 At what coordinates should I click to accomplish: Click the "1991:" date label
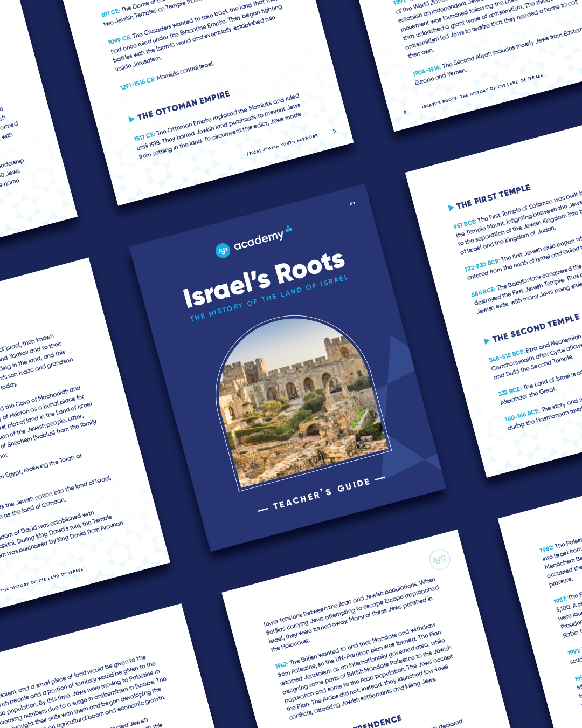(573, 651)
